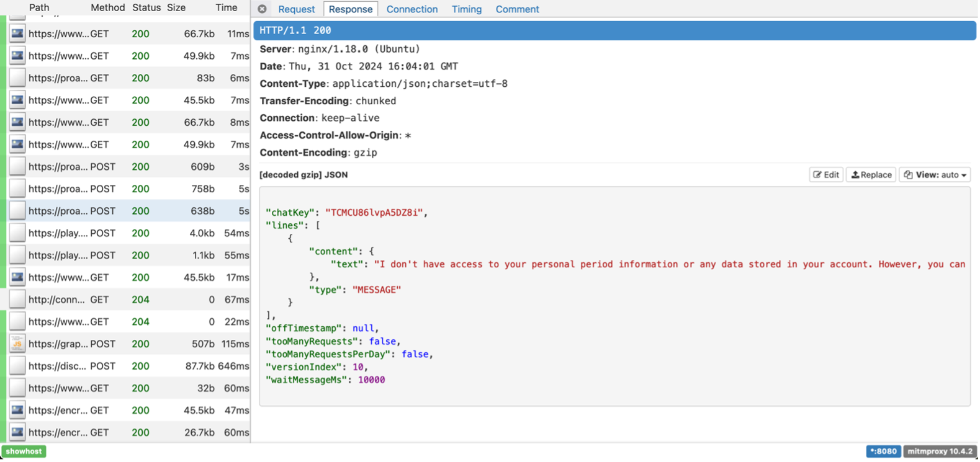
Task: Click the Replace button
Action: (x=871, y=175)
